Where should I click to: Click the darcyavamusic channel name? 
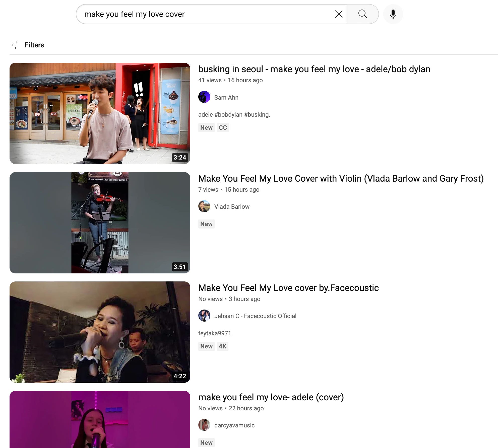point(234,425)
